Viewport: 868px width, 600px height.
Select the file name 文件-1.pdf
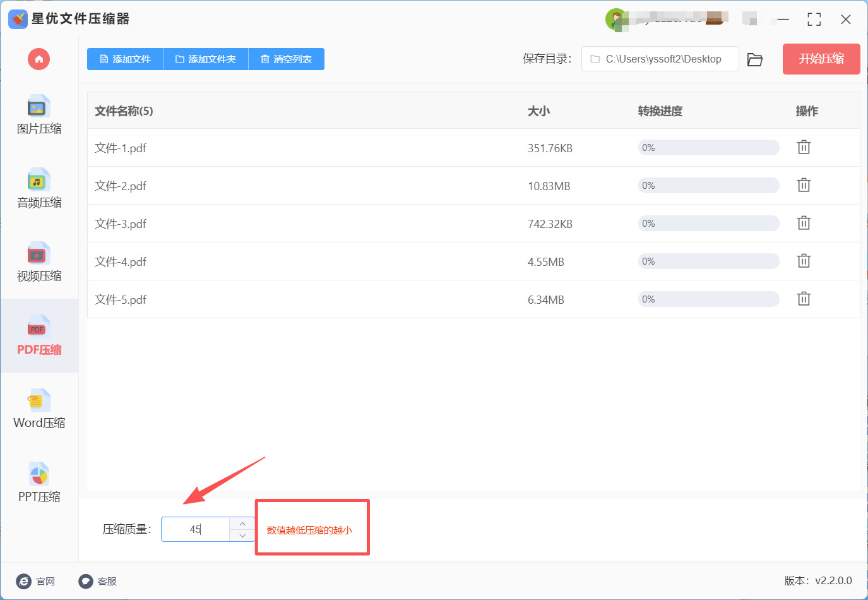click(121, 148)
